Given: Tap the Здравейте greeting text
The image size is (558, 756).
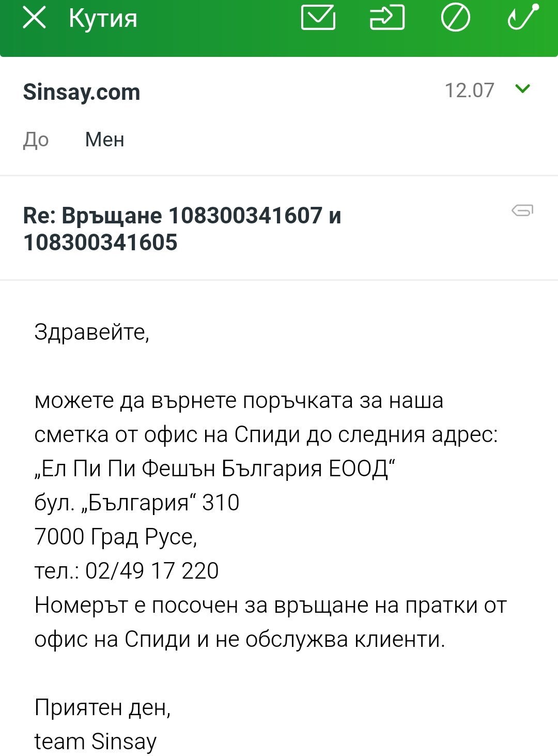Looking at the screenshot, I should coord(91,332).
